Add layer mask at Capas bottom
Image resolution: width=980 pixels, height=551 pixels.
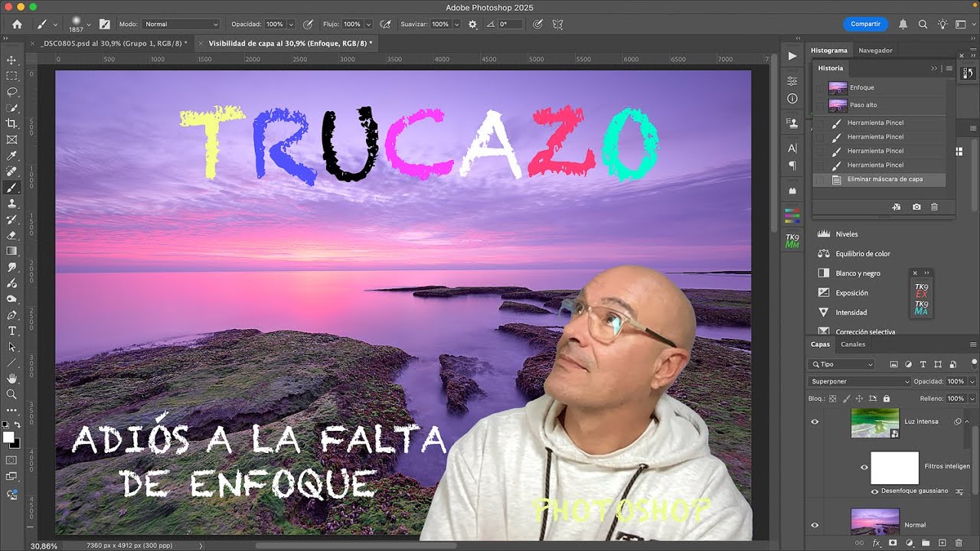point(892,543)
